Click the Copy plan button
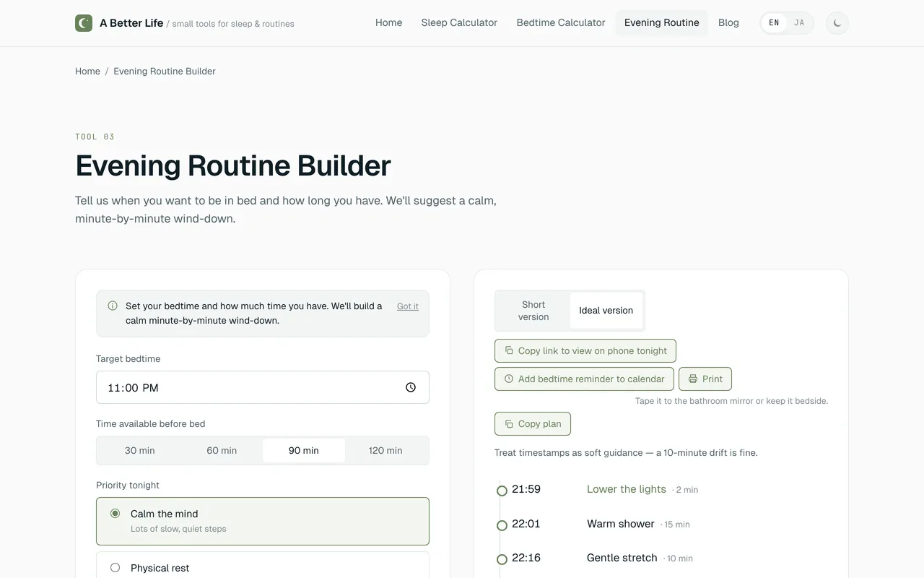924x578 pixels. (x=533, y=424)
